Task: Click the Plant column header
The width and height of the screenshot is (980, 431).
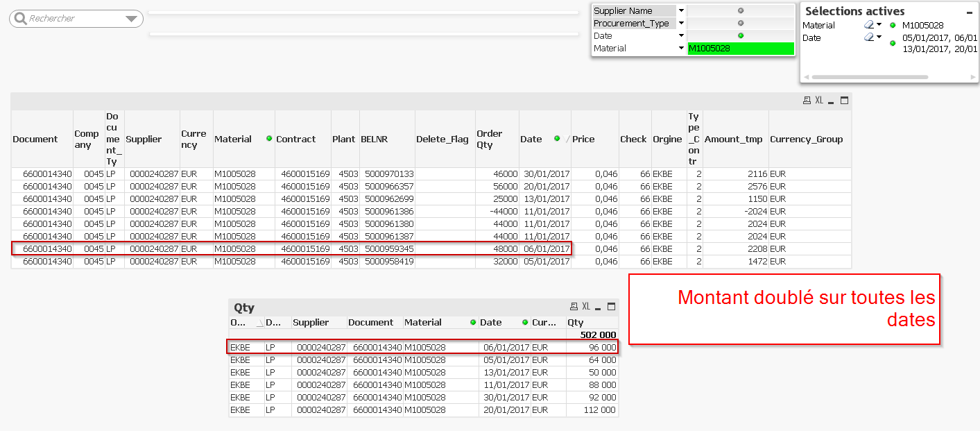Action: (x=343, y=139)
